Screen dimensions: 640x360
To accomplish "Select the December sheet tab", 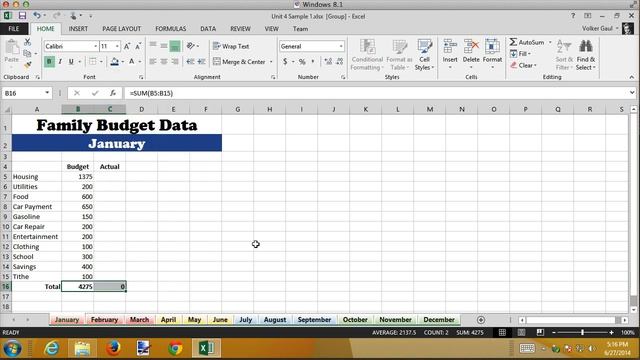I will tap(439, 320).
